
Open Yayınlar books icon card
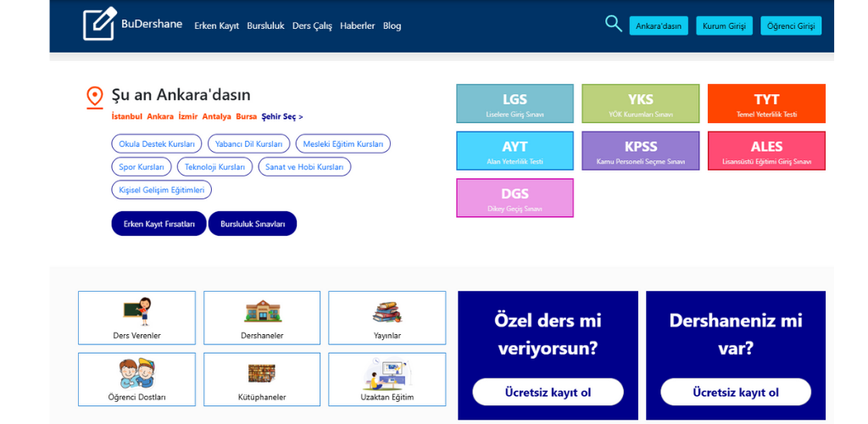pos(387,318)
